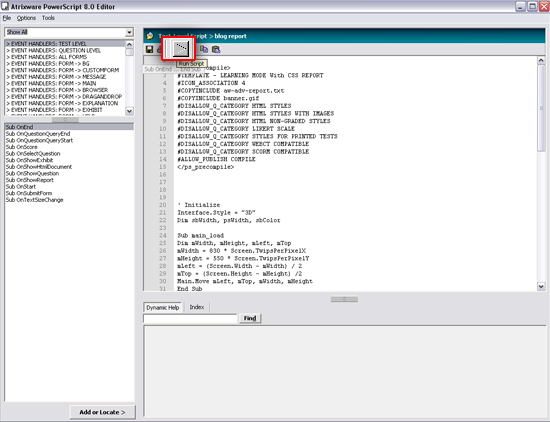Viewport: 550px width, 422px height.
Task: Select EVENT HANDLERS: QUESTION LEVEL entry
Action: pos(53,51)
